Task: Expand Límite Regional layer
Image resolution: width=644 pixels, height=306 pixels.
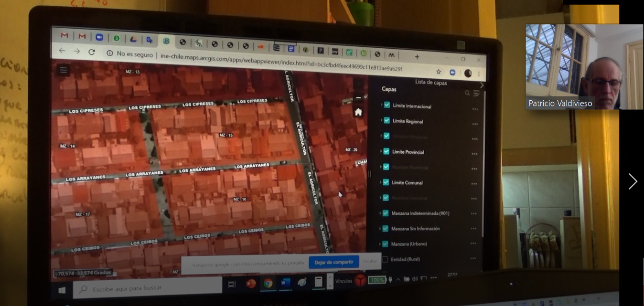Action: (381, 120)
